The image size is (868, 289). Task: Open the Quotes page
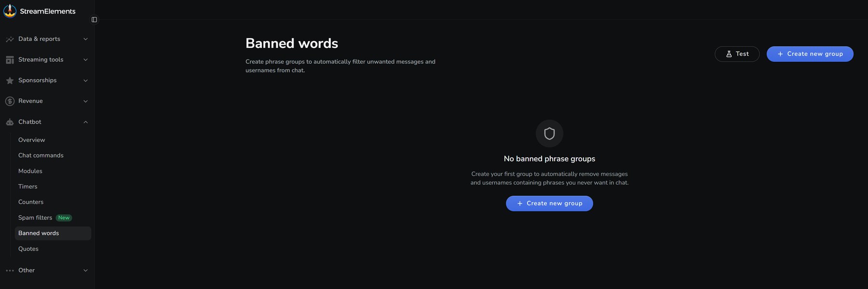(x=28, y=249)
